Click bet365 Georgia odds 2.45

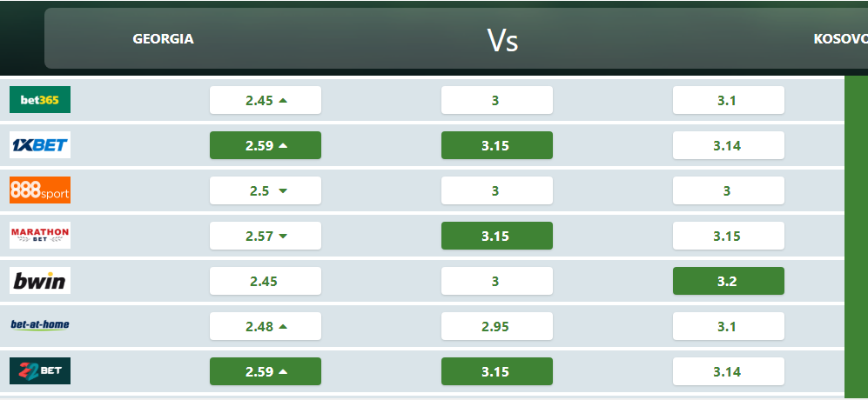(x=266, y=100)
